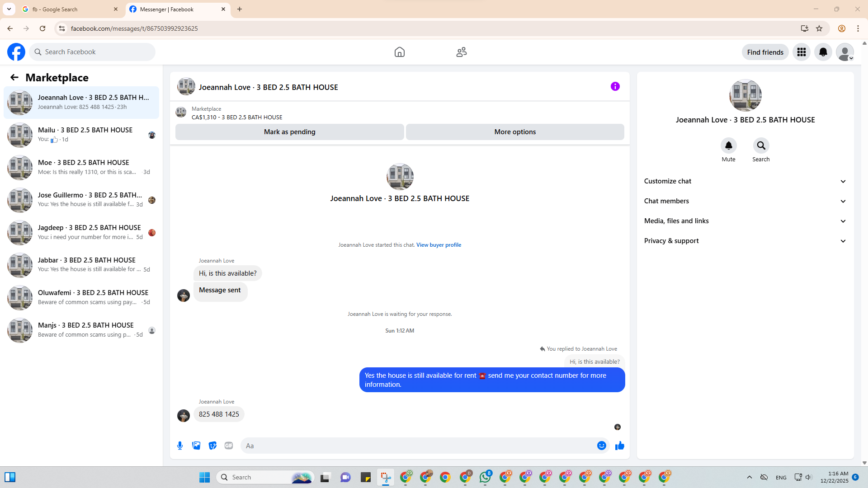
Task: Open the Facebook menu grid icon
Action: 802,52
